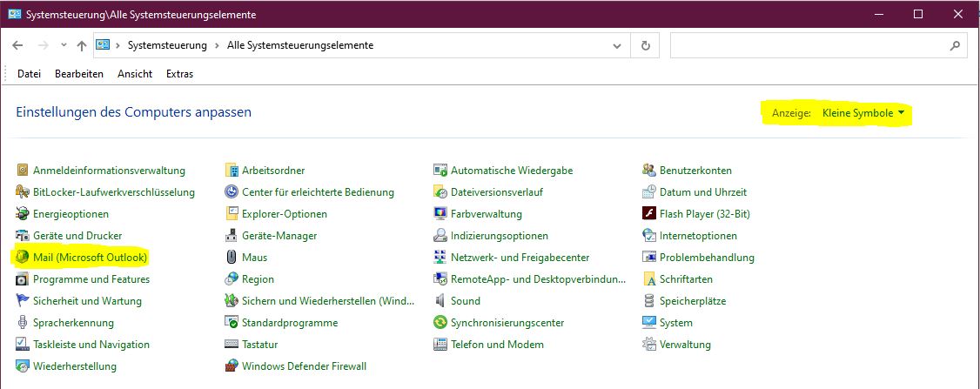Click the Mail (Microsoft Outlook) icon

point(23,258)
